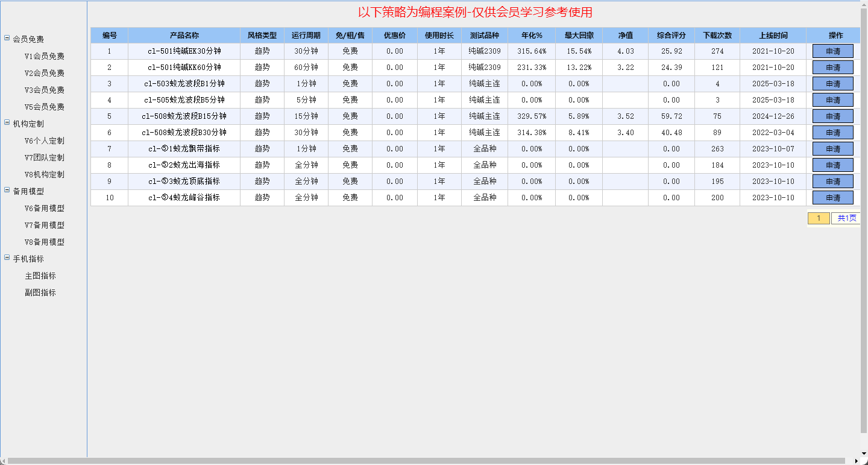Viewport: 868px width, 465px height.
Task: Collapse the 机构定制 tree group
Action: pos(7,123)
